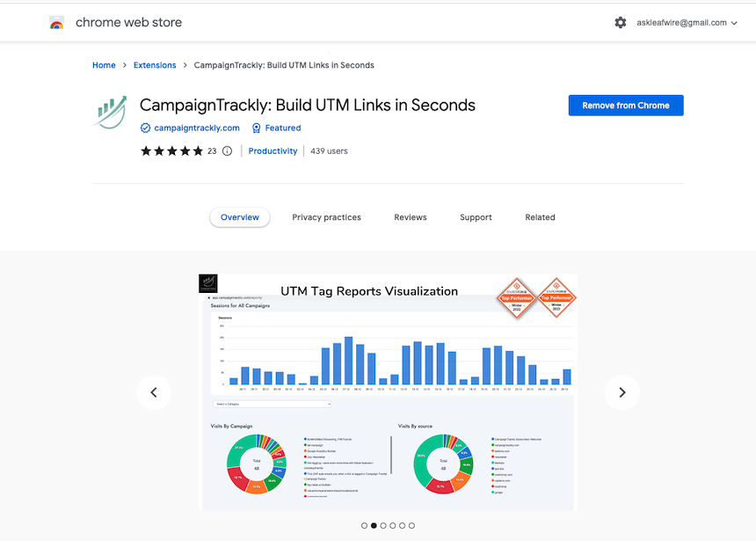Click the Home breadcrumb link
This screenshot has height=541, width=756.
104,65
